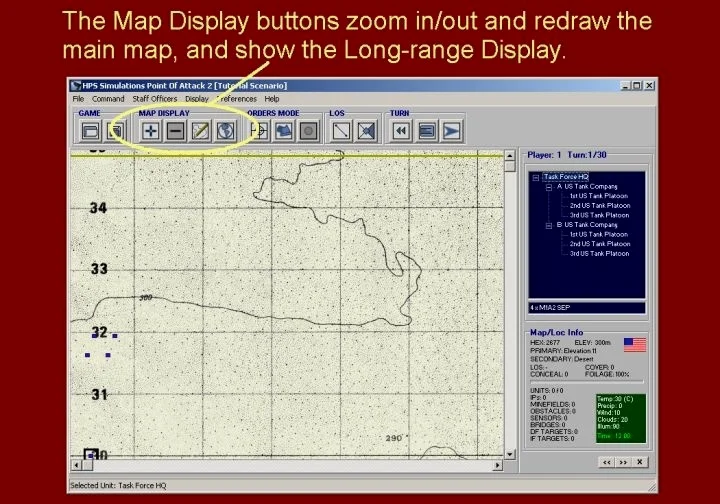Screen dimensions: 720x504
Task: Click the Player: 1 Turn:1/30 text
Action: click(x=567, y=155)
